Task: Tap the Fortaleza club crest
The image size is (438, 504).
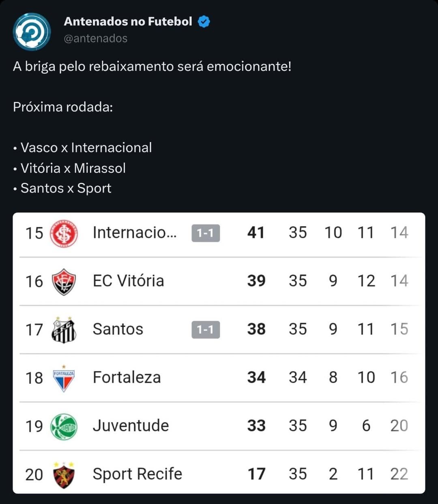Action: (64, 378)
